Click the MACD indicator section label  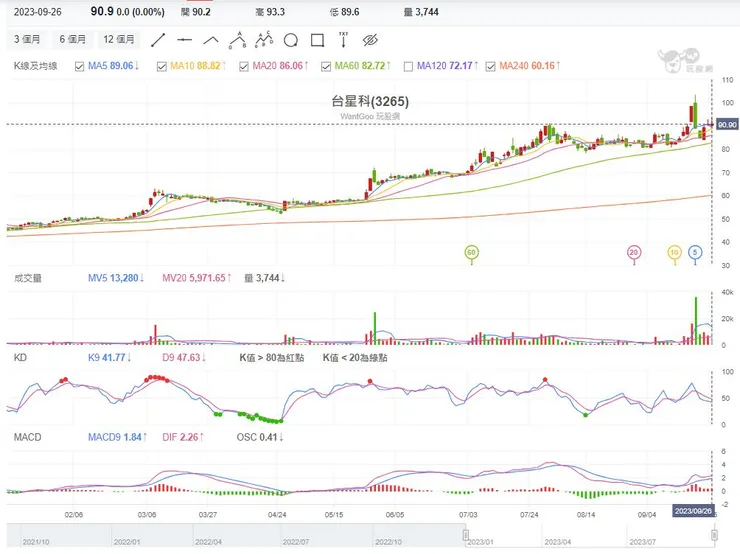[27, 437]
